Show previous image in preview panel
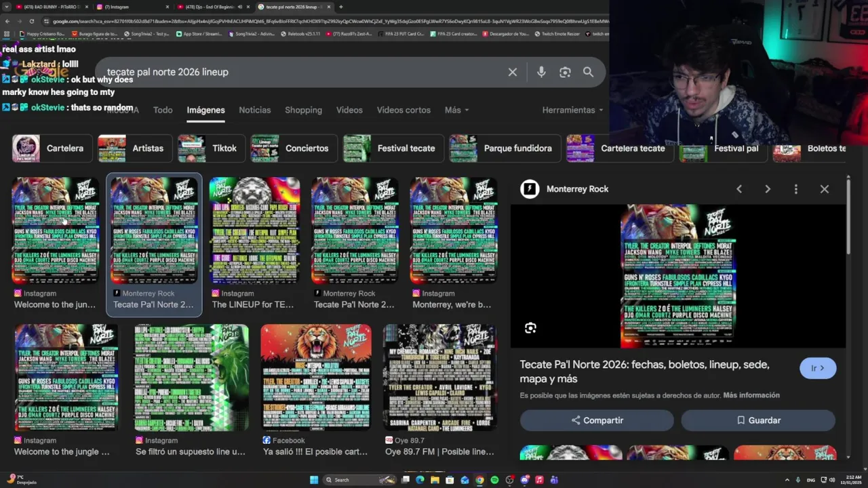The width and height of the screenshot is (868, 488). [x=739, y=189]
